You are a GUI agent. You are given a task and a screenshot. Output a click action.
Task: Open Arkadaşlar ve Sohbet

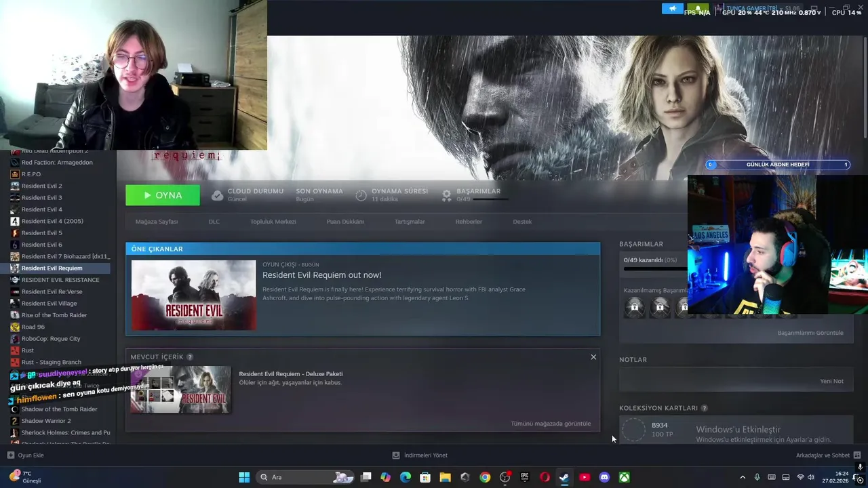tap(823, 455)
